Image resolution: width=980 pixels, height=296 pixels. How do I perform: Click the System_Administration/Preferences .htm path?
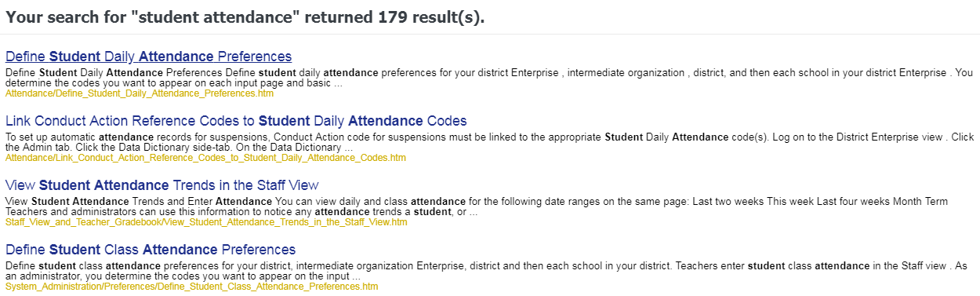click(x=191, y=287)
